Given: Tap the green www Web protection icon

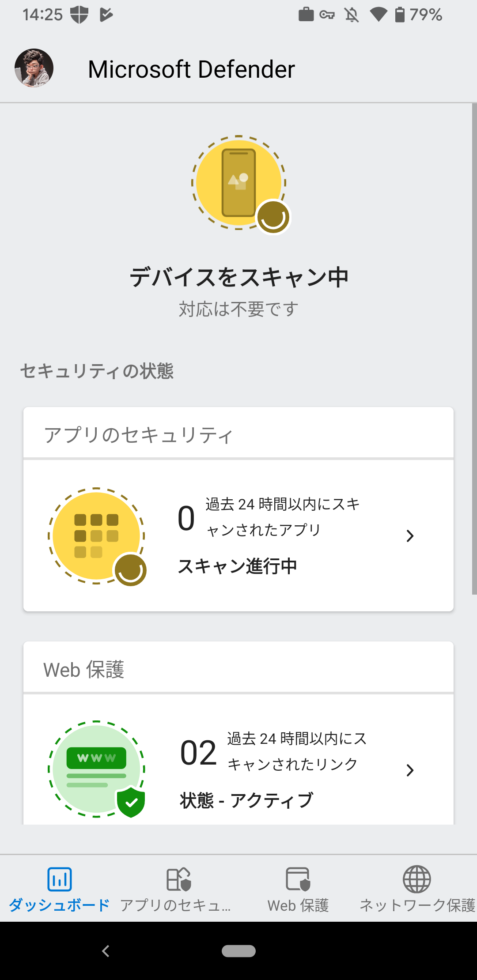Looking at the screenshot, I should coord(96,769).
